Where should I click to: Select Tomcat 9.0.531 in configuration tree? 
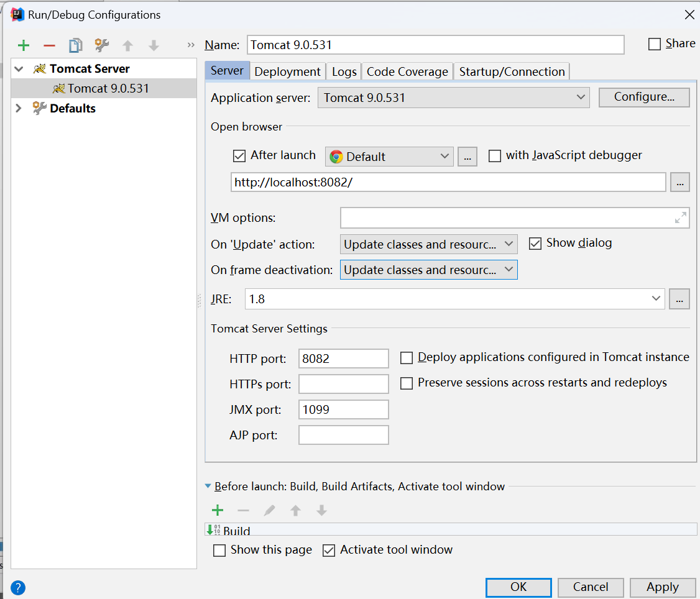[104, 88]
